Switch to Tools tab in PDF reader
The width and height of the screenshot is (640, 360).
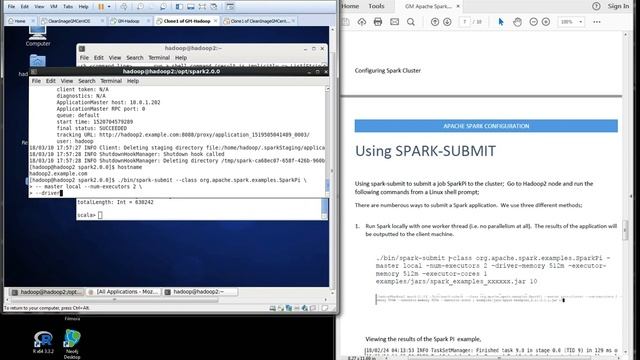376,6
